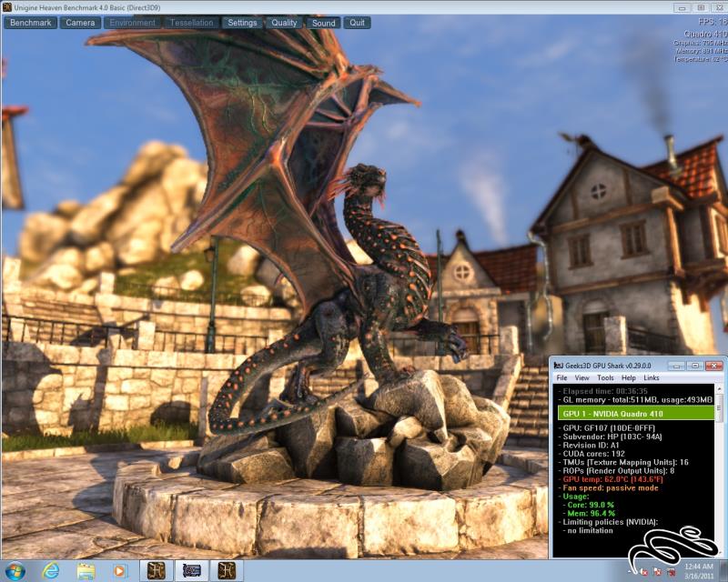Open the File menu in GPU Shark
This screenshot has width=728, height=582.
click(x=561, y=377)
